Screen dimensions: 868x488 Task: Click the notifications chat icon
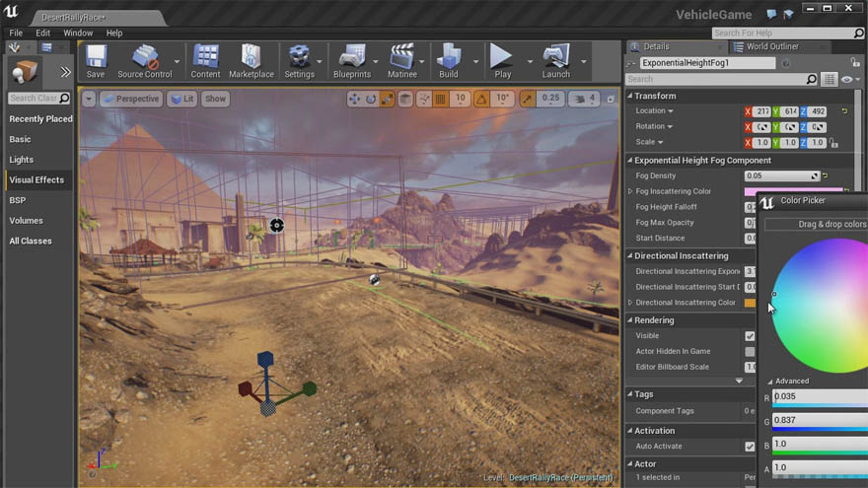(771, 14)
